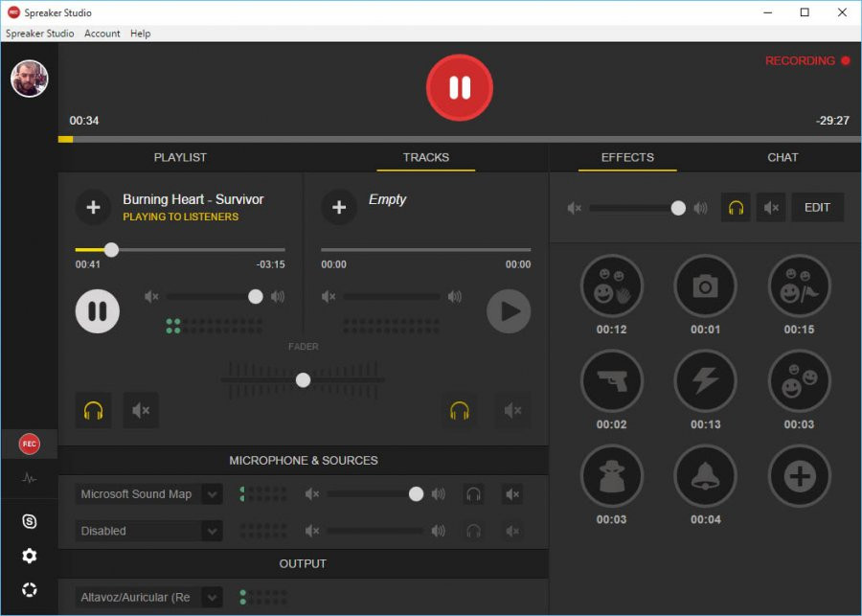Mute the Burning Heart deck output
Viewport: 862px width, 616px height.
coord(142,410)
